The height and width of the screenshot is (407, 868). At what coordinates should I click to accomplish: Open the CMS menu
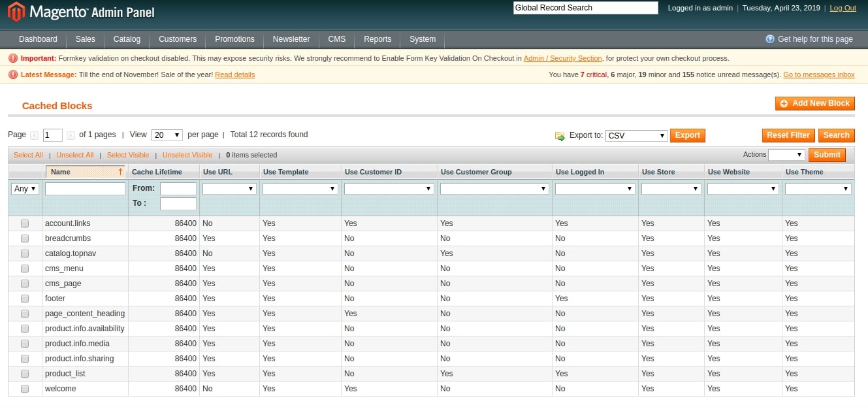[x=337, y=39]
